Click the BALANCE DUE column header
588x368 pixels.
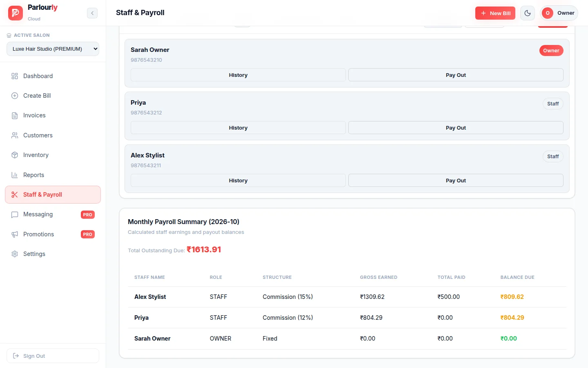click(517, 277)
